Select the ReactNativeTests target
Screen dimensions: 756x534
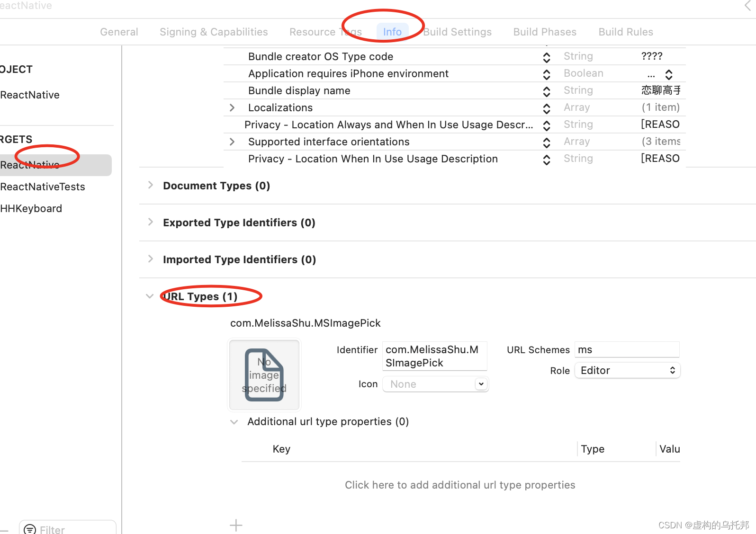43,187
